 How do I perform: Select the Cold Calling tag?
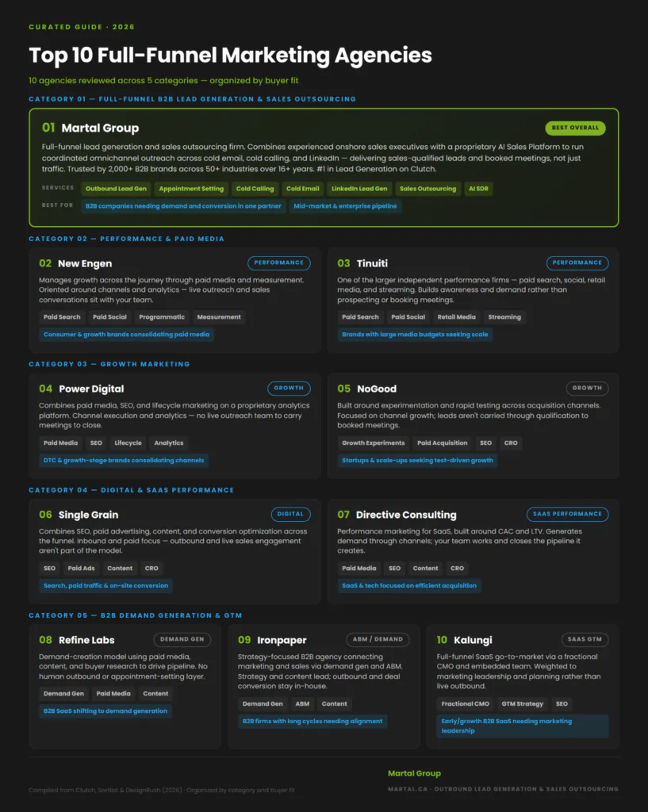pyautogui.click(x=255, y=189)
